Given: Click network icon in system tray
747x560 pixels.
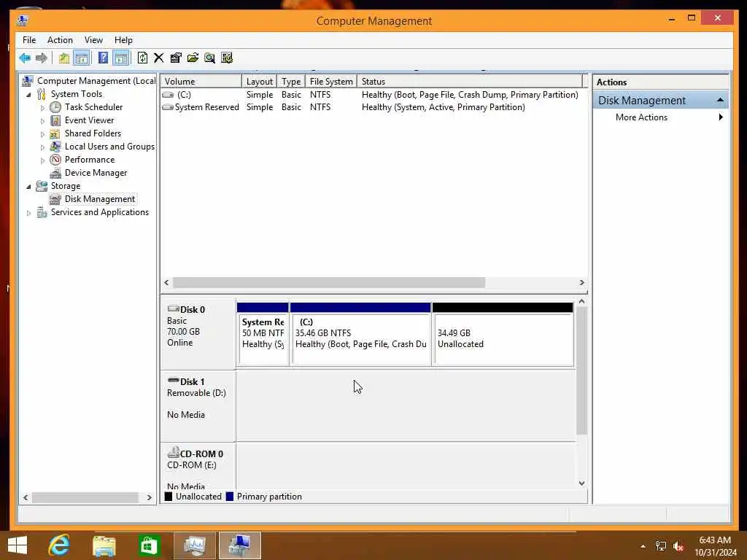Looking at the screenshot, I should click(x=660, y=546).
